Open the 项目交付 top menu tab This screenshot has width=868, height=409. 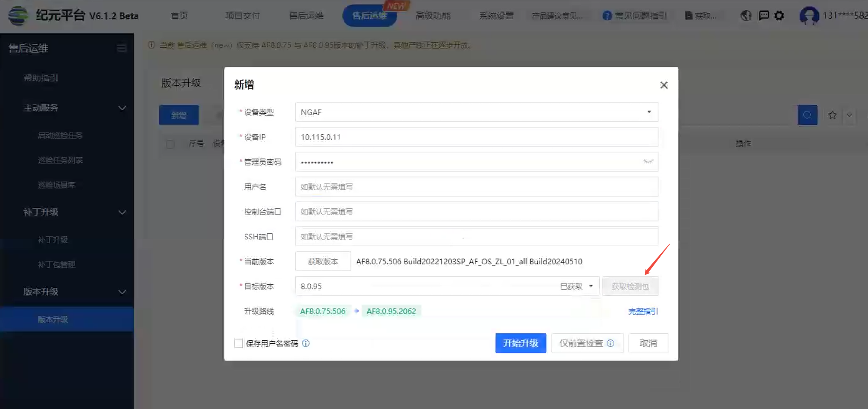point(242,16)
